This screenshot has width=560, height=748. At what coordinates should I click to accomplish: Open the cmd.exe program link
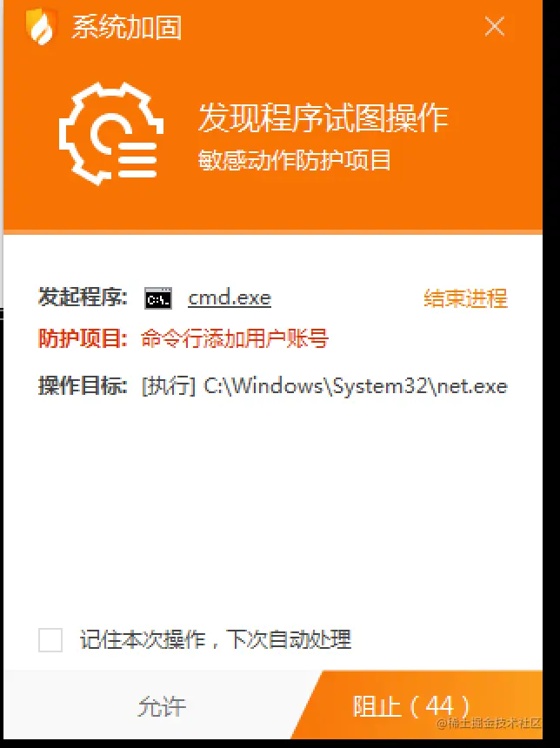click(230, 298)
